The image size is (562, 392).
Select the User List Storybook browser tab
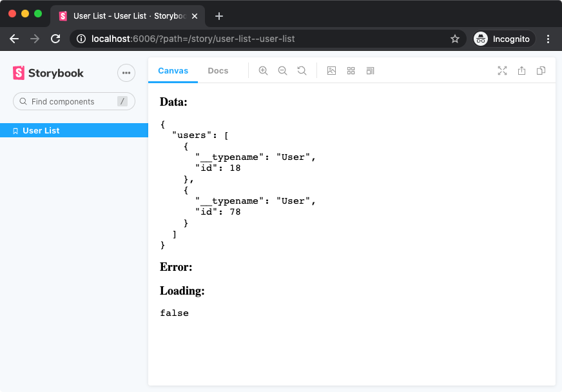pos(128,16)
